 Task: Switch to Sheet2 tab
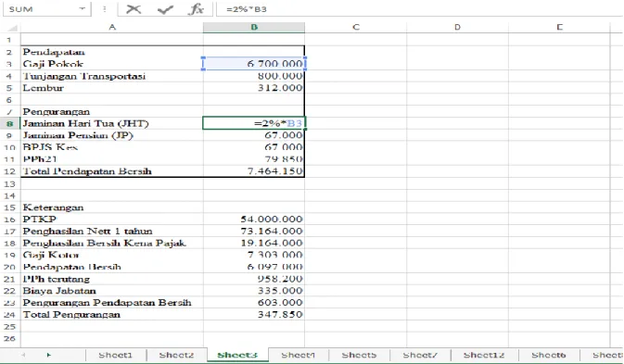(176, 355)
